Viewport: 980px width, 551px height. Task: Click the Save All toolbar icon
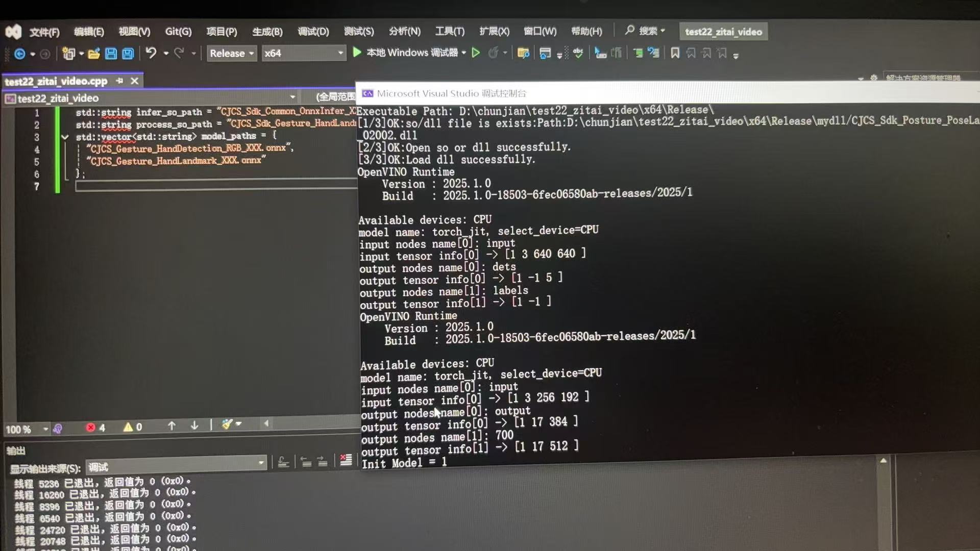click(128, 54)
